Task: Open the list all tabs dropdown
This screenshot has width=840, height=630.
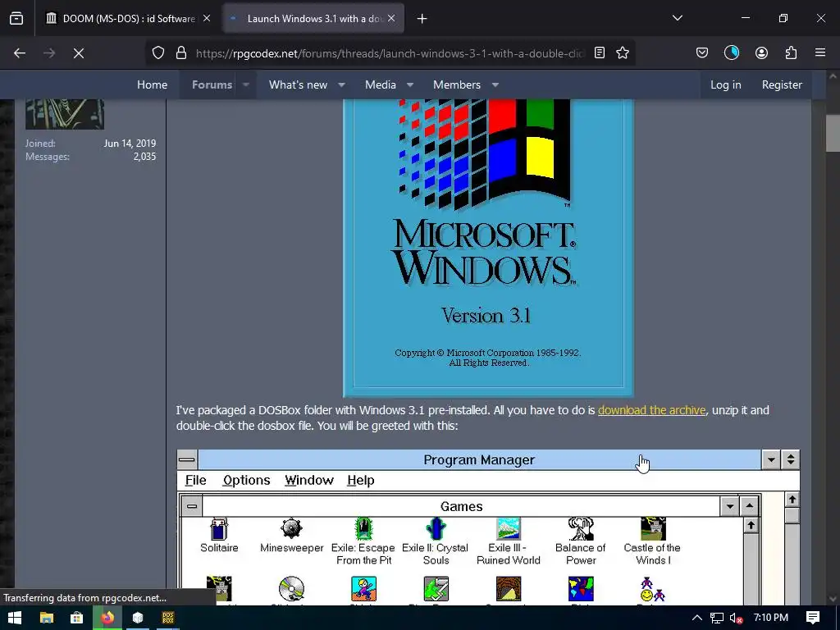Action: 677,18
